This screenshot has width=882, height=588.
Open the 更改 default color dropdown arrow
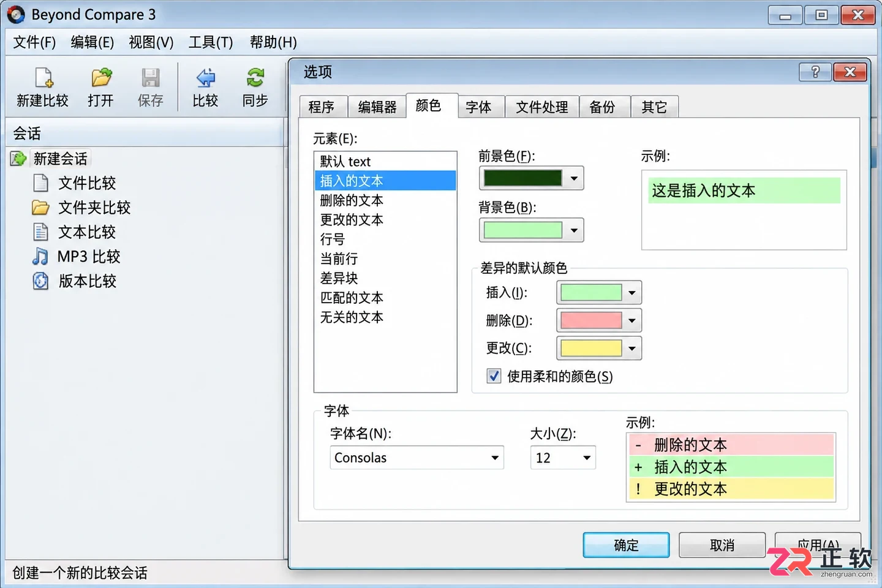tap(632, 349)
